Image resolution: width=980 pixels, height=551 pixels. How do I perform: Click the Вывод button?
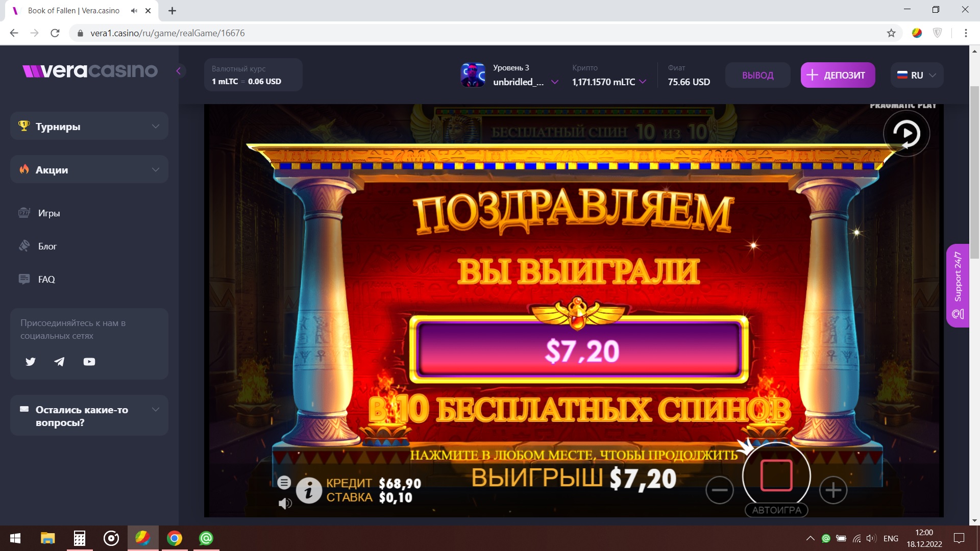pos(758,75)
